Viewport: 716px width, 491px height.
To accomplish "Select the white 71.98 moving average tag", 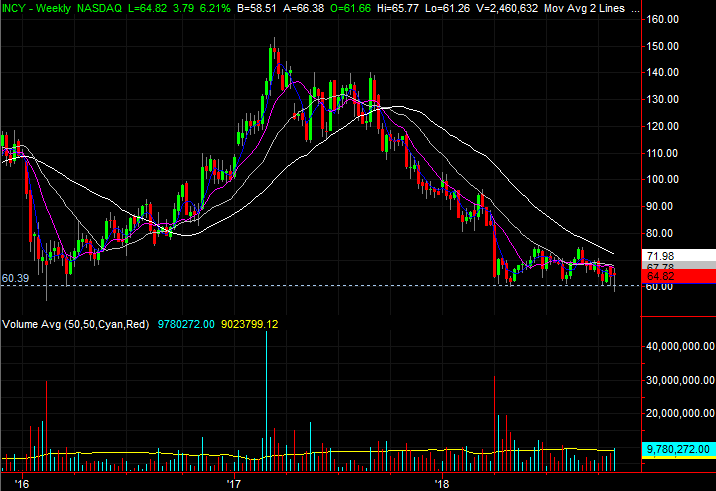I will 679,255.
